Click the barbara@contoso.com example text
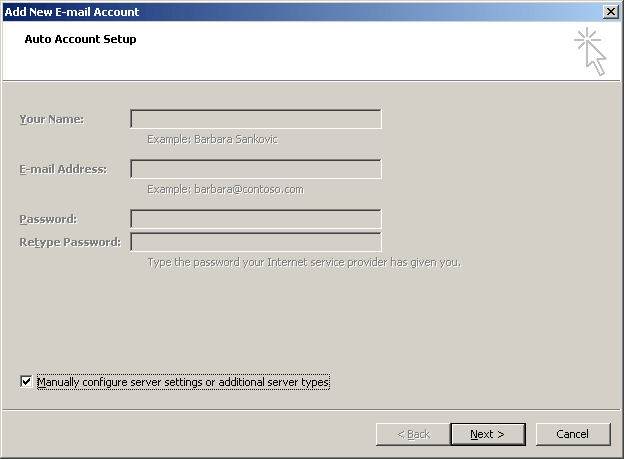Image resolution: width=624 pixels, height=459 pixels. 225,189
